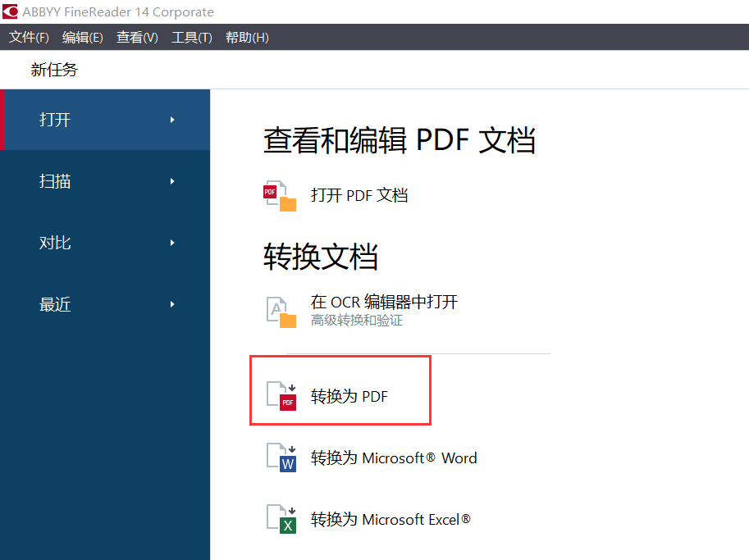The height and width of the screenshot is (560, 749).
Task: Click the 查看和编辑 PDF 文档 heading
Action: 400,140
